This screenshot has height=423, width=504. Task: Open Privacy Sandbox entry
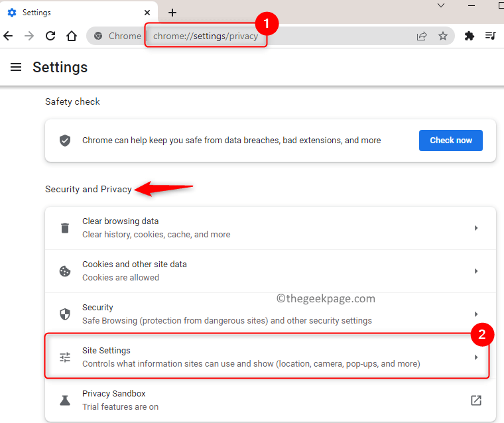(271, 400)
